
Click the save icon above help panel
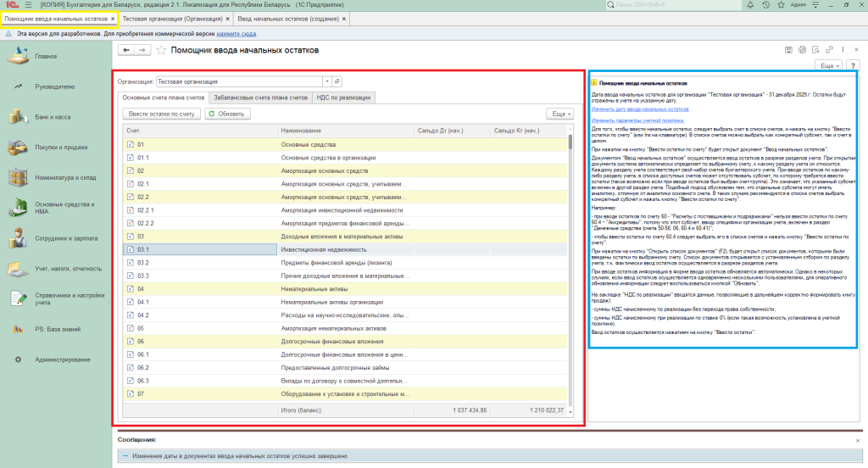coord(790,50)
